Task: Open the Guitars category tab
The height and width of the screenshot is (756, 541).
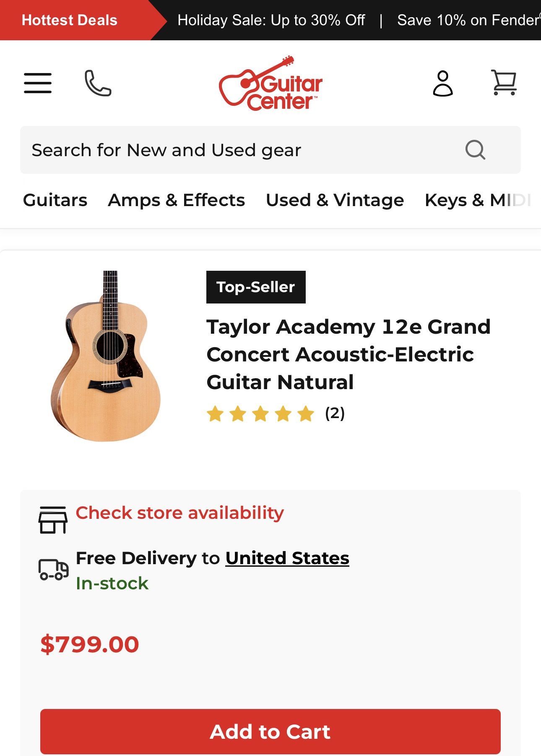Action: pyautogui.click(x=55, y=200)
